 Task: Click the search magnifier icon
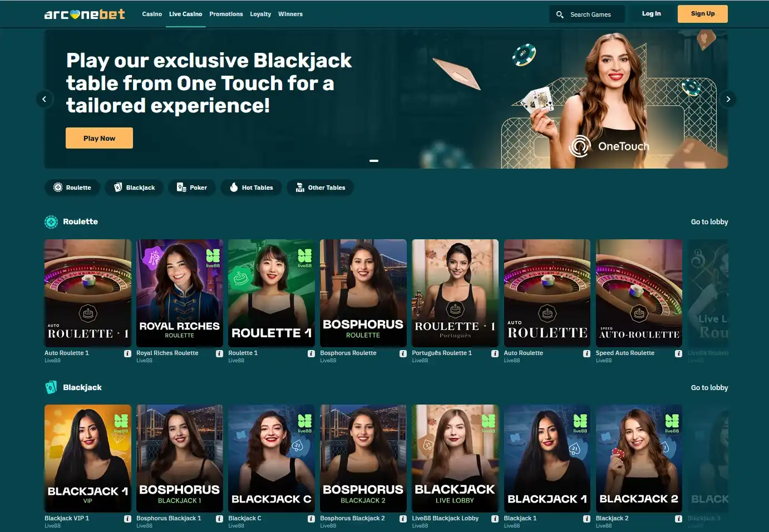tap(560, 14)
